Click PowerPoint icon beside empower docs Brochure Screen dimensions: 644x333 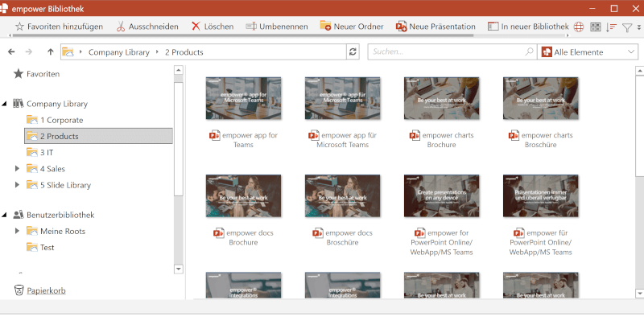pyautogui.click(x=218, y=233)
